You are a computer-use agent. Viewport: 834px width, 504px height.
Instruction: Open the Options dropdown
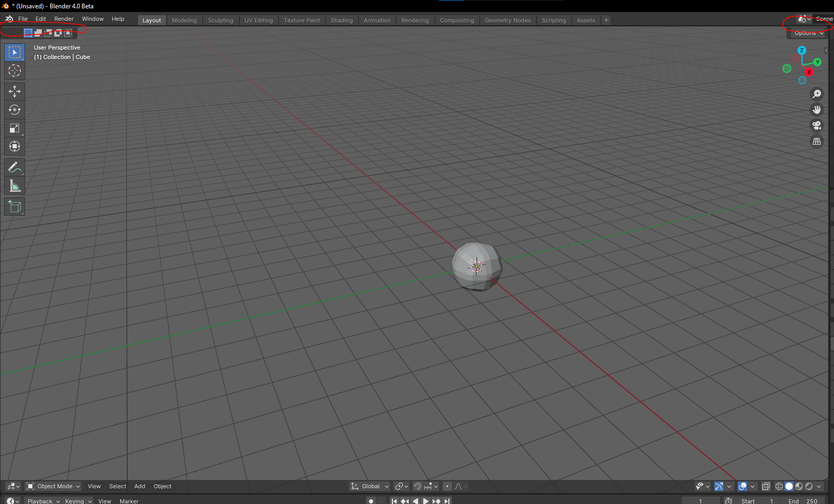tap(808, 33)
